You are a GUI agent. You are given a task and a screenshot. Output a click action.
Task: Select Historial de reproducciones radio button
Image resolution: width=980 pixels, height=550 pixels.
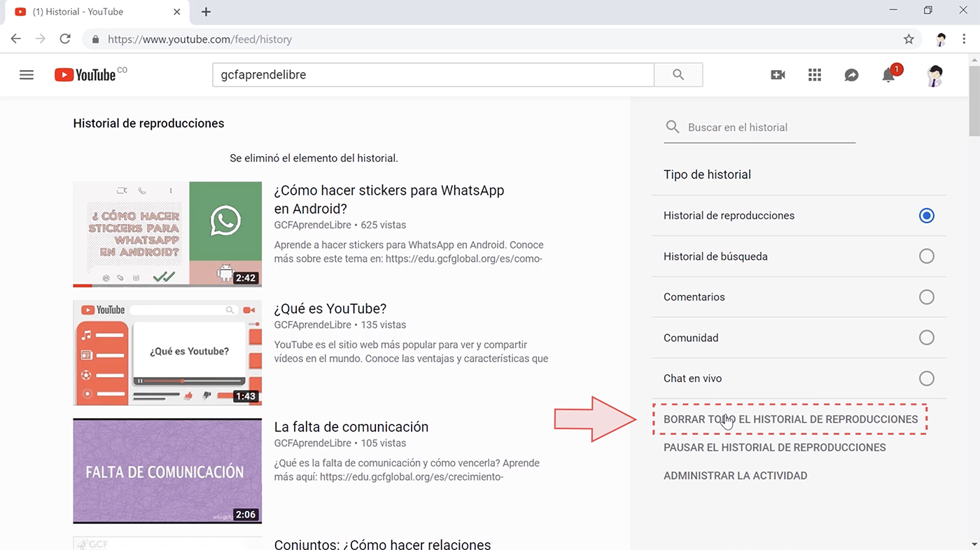[x=927, y=215]
